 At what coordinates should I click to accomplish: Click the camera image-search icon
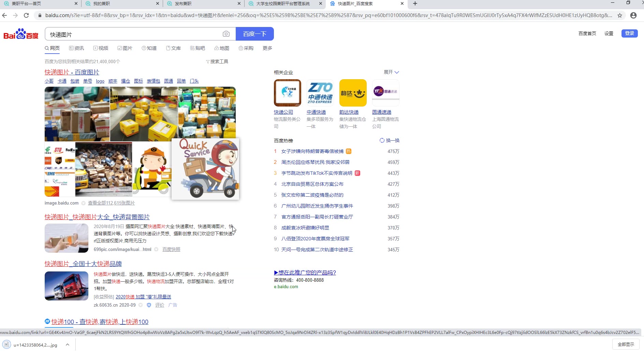[x=226, y=34]
